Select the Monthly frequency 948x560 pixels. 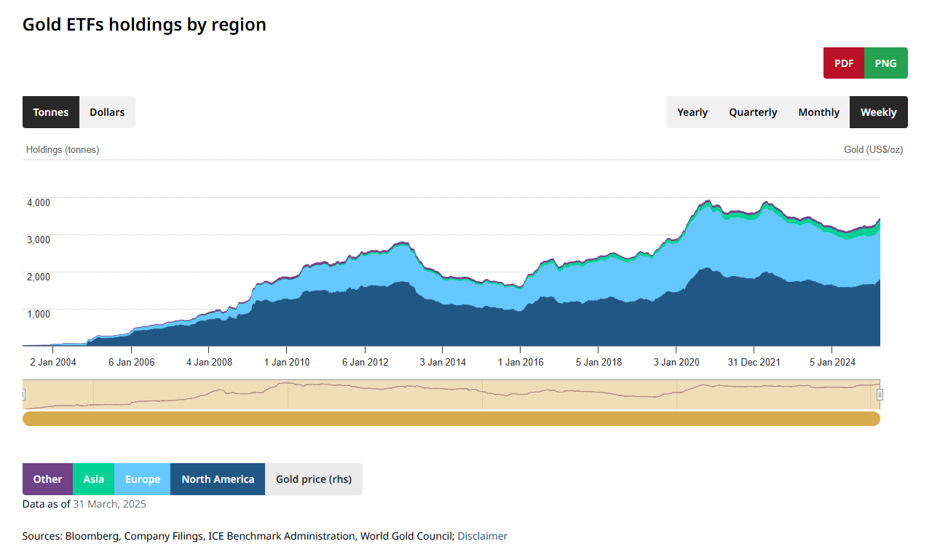coord(818,112)
